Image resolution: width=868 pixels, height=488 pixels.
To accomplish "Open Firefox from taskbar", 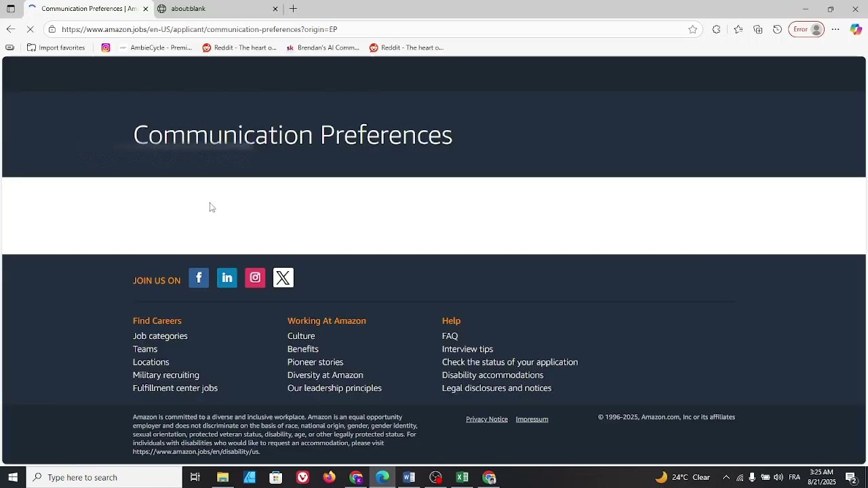I will 329,477.
